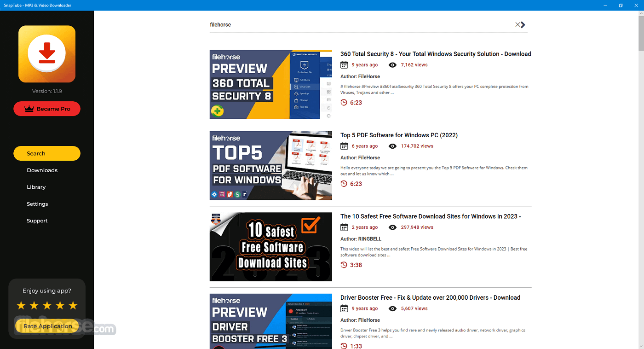Switch to the Library section
The image size is (644, 349).
(36, 187)
